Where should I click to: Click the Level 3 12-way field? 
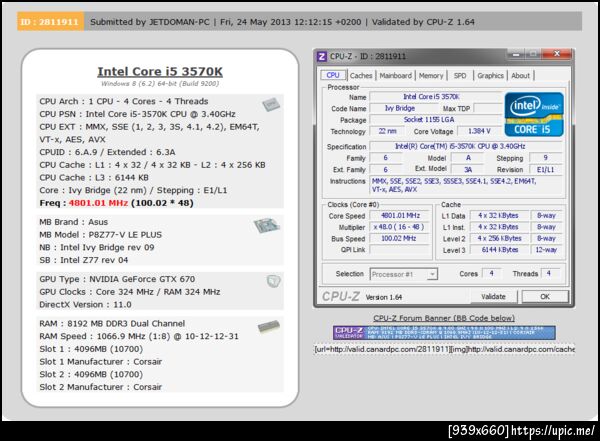[546, 250]
